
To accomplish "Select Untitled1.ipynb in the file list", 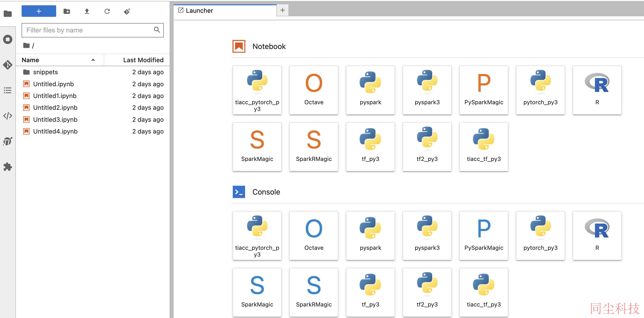I will (x=92, y=96).
